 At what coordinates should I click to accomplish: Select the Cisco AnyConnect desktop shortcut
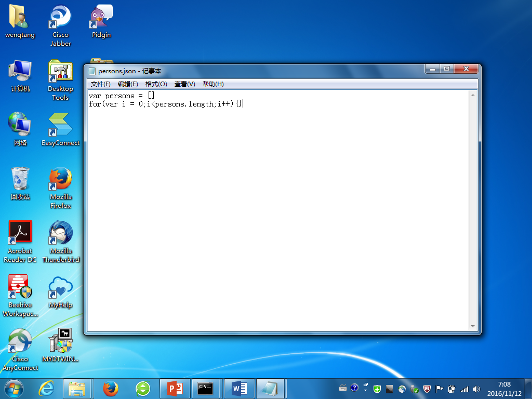20,350
